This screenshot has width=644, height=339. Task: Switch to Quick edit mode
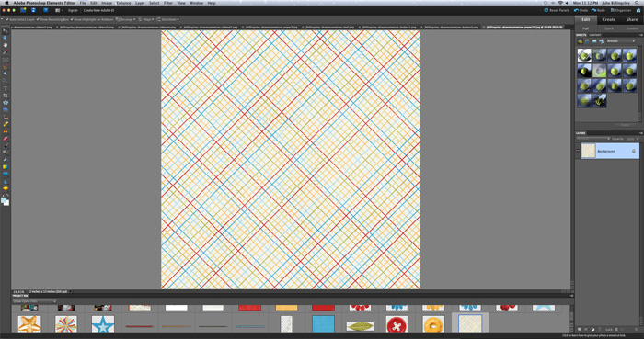click(x=609, y=28)
